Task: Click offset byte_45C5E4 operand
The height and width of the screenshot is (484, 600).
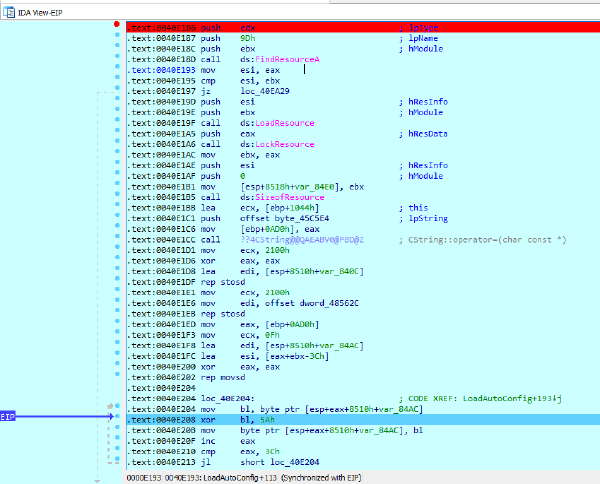Action: point(284,218)
